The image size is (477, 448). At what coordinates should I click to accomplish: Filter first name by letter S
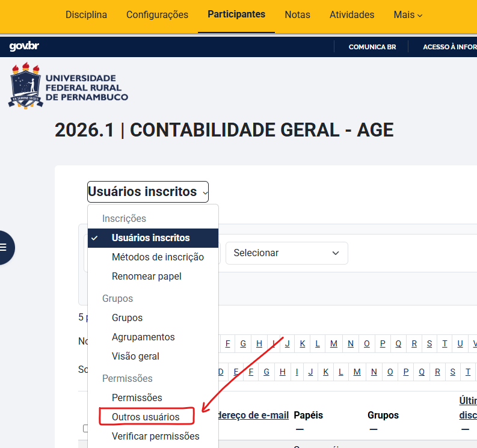429,344
